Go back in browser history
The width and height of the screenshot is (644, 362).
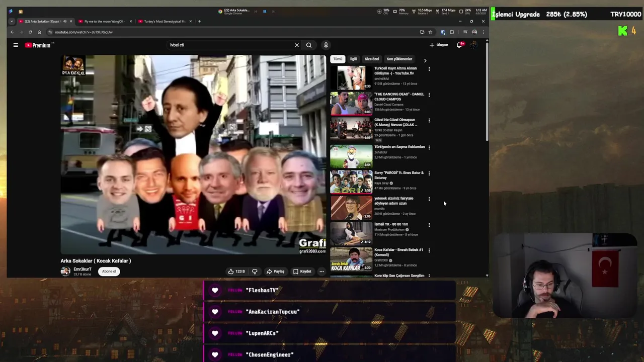pos(13,32)
